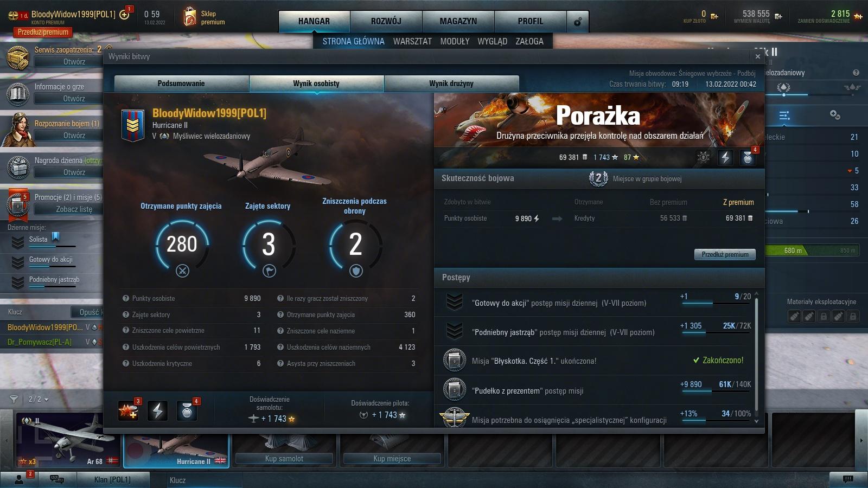Click the hangar filter funnel icon

click(14, 399)
